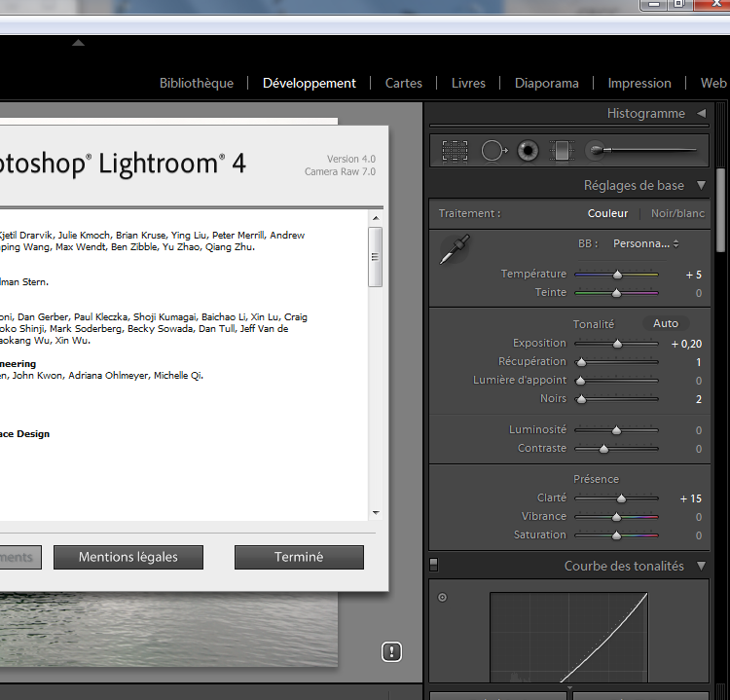The height and width of the screenshot is (700, 730).
Task: Switch to the Bibliothèque module
Action: [197, 83]
